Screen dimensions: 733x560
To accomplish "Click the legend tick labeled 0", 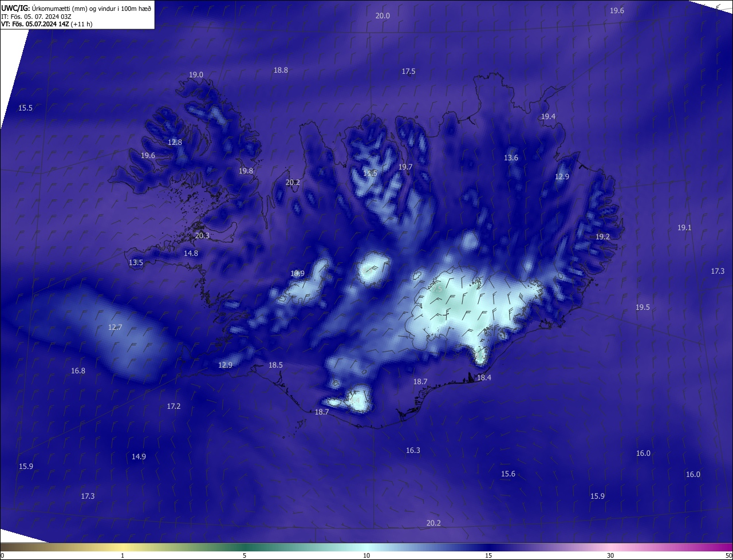I will tap(2, 555).
